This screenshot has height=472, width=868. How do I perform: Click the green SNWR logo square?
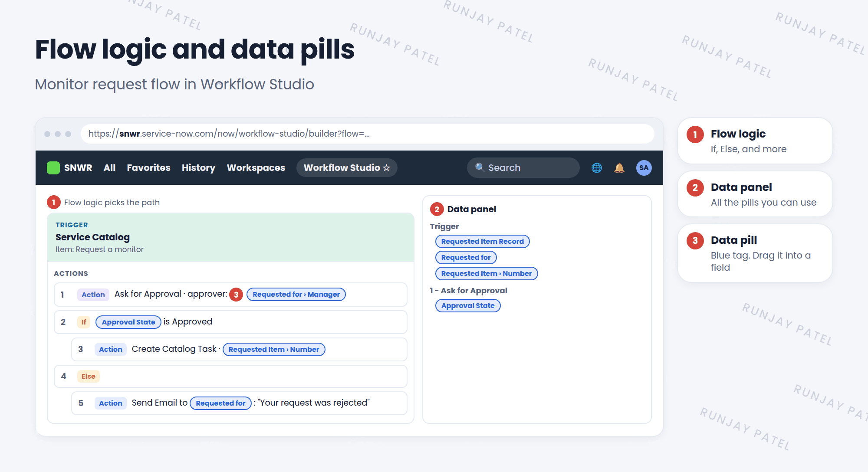[x=53, y=168]
